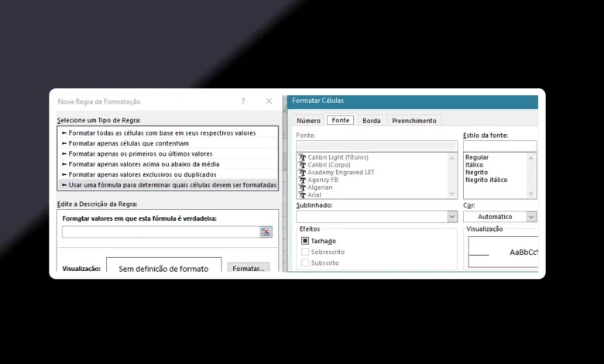604x364 pixels.
Task: Click the Sem definição de formato preview box
Action: (163, 266)
